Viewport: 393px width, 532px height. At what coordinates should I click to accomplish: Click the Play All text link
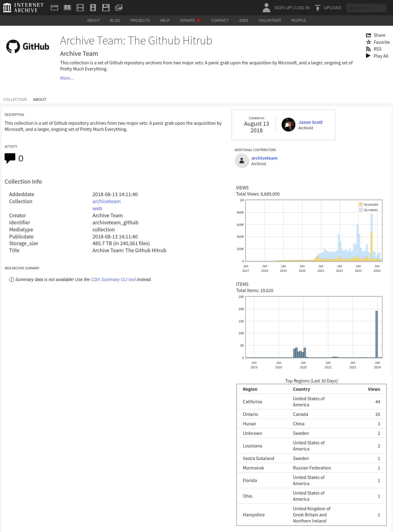coord(381,56)
